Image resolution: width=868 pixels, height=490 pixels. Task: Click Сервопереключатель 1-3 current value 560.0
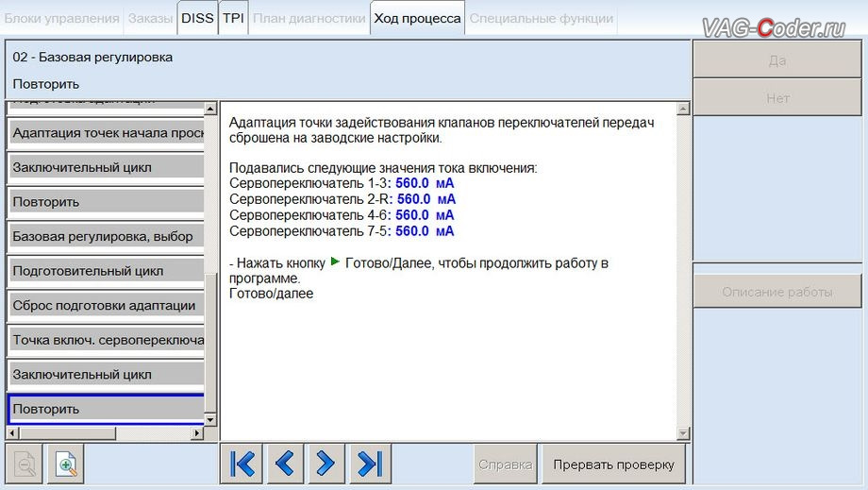pyautogui.click(x=412, y=183)
